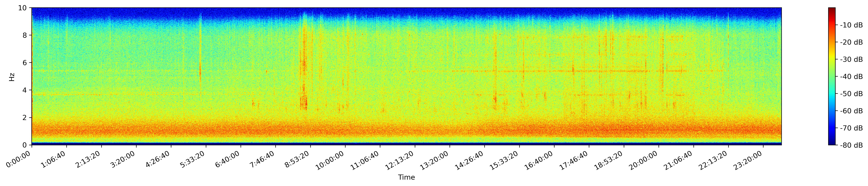Click the 10 Hz y-axis tick label
868x186 pixels.
(24, 8)
